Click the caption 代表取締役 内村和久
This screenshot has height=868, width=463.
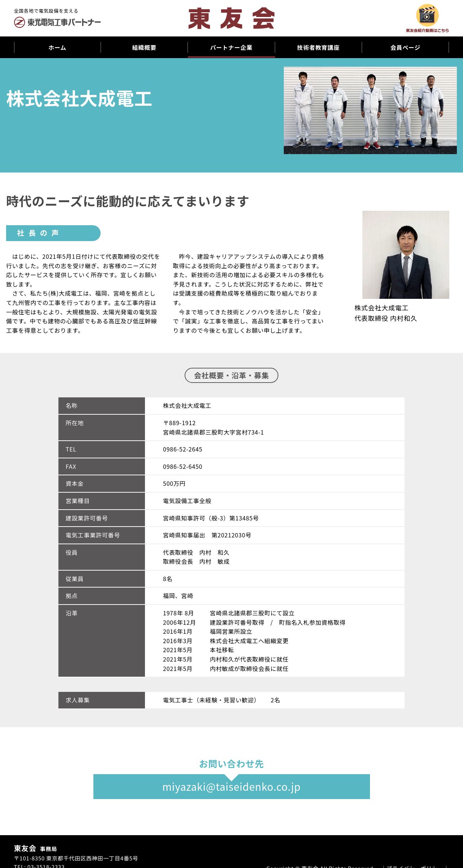point(385,318)
